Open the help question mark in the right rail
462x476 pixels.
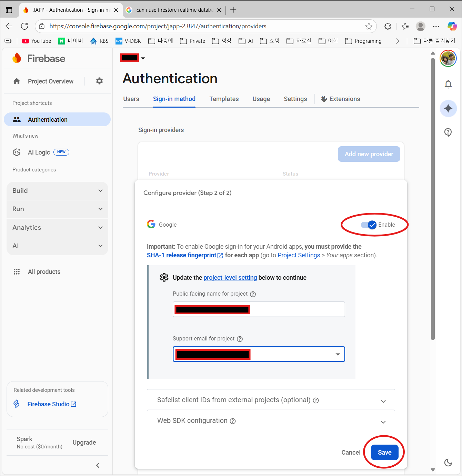coord(448,132)
